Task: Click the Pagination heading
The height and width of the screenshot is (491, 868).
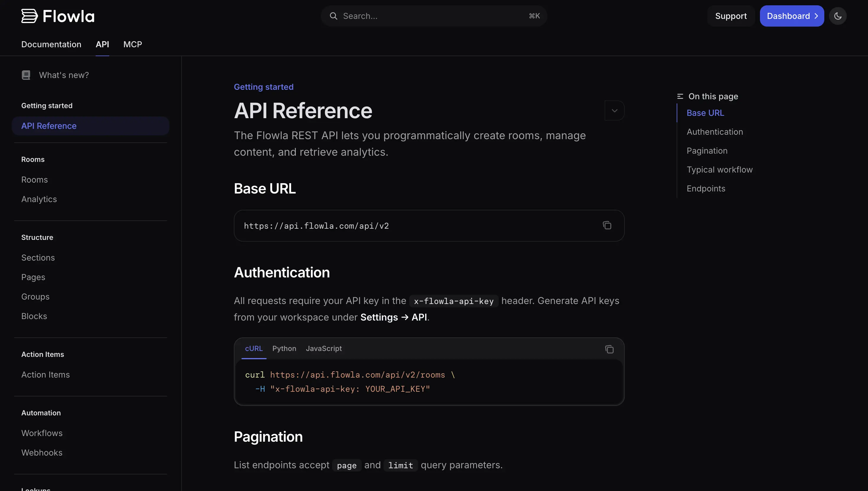Action: coord(268,436)
